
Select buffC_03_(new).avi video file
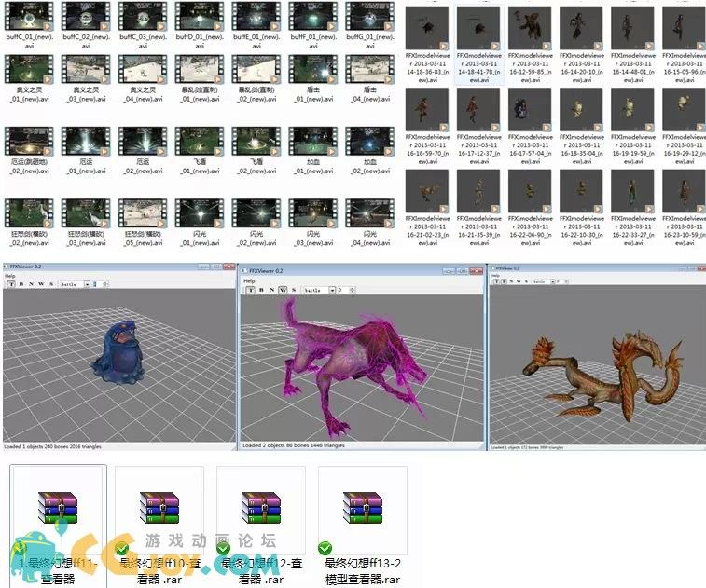tap(143, 25)
